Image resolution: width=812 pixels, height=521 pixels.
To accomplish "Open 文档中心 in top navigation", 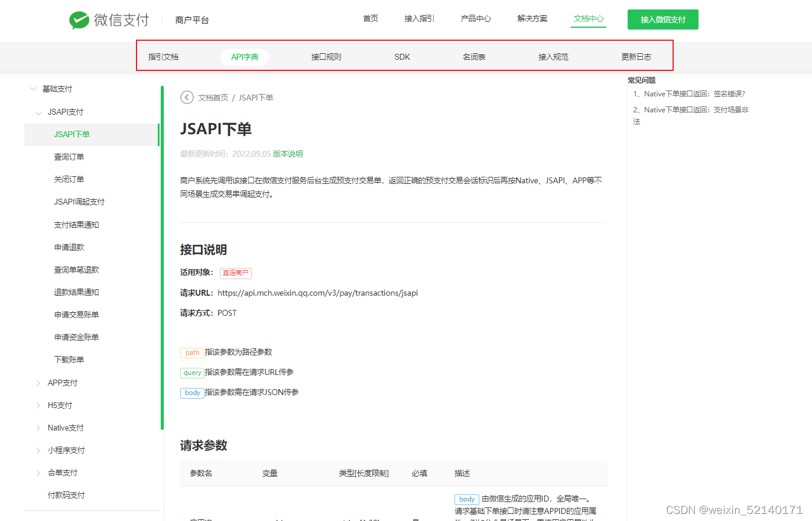I will (589, 19).
